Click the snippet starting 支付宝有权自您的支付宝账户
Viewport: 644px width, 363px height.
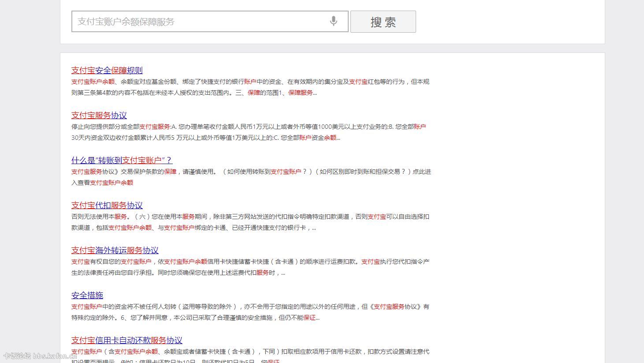tap(250, 267)
